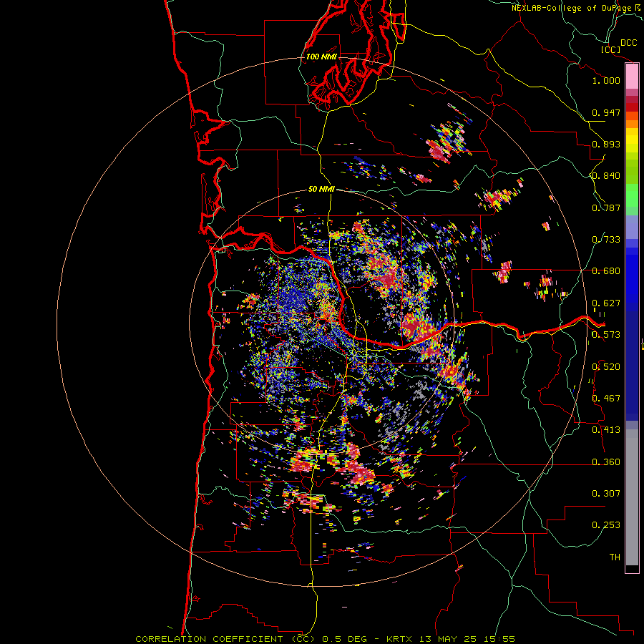This screenshot has height=644, width=644.
Task: Click the 0.253 scale value
Action: 606,525
